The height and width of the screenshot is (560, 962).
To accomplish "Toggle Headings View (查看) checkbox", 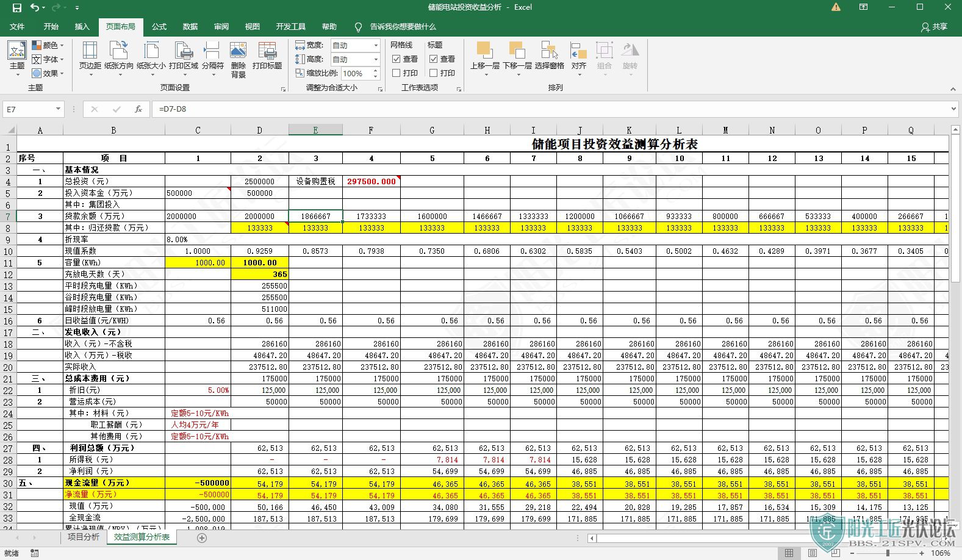I will click(433, 59).
